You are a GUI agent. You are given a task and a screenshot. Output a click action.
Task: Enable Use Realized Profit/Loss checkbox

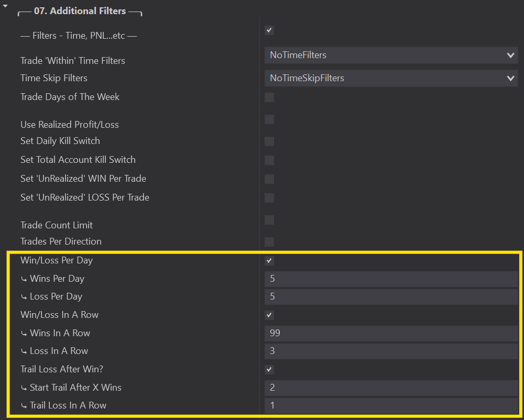[x=269, y=119]
